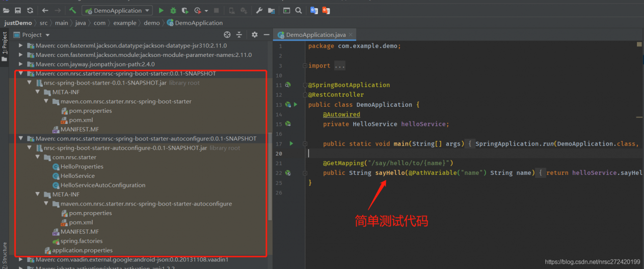Click the profiler run icon

(197, 10)
